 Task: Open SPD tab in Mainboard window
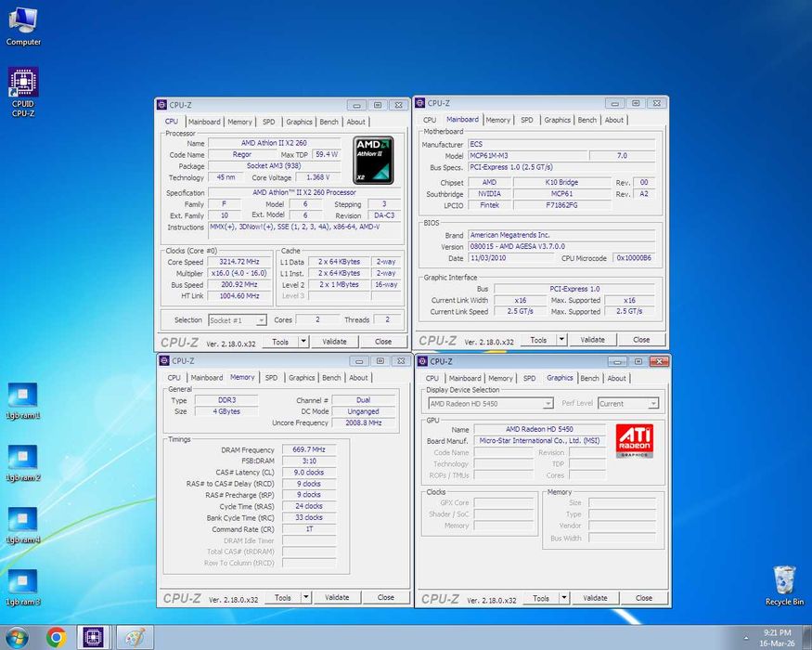tap(527, 120)
